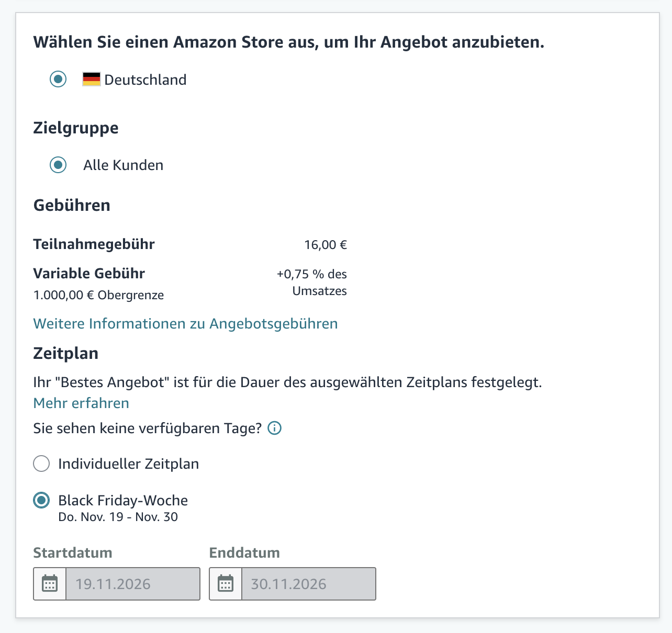672x633 pixels.
Task: Click the Zeitplan heading
Action: click(66, 354)
